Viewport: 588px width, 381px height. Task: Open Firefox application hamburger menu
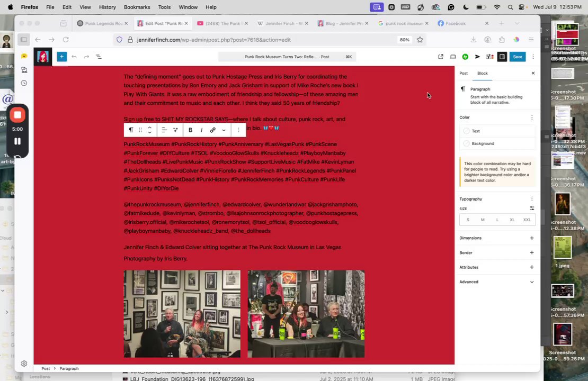tap(531, 40)
